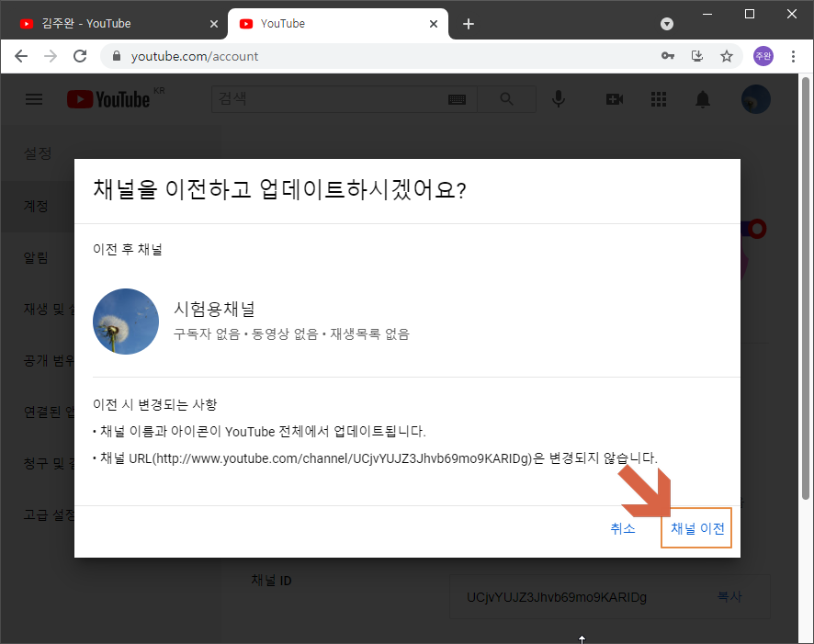The height and width of the screenshot is (644, 814).
Task: Open the YouTube account avatar menu
Action: tap(755, 99)
